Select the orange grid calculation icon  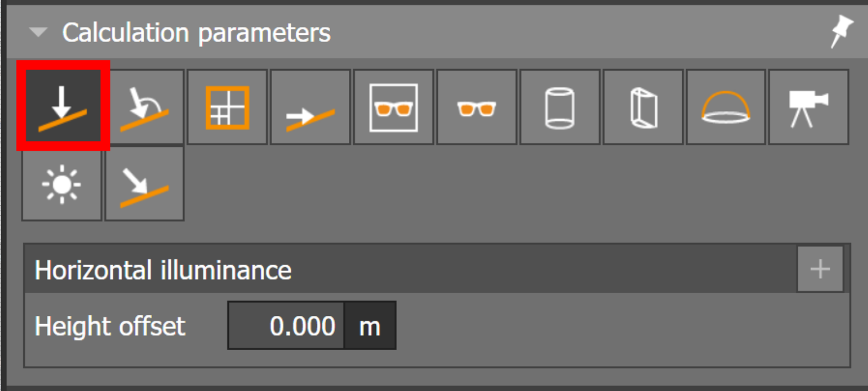point(227,107)
